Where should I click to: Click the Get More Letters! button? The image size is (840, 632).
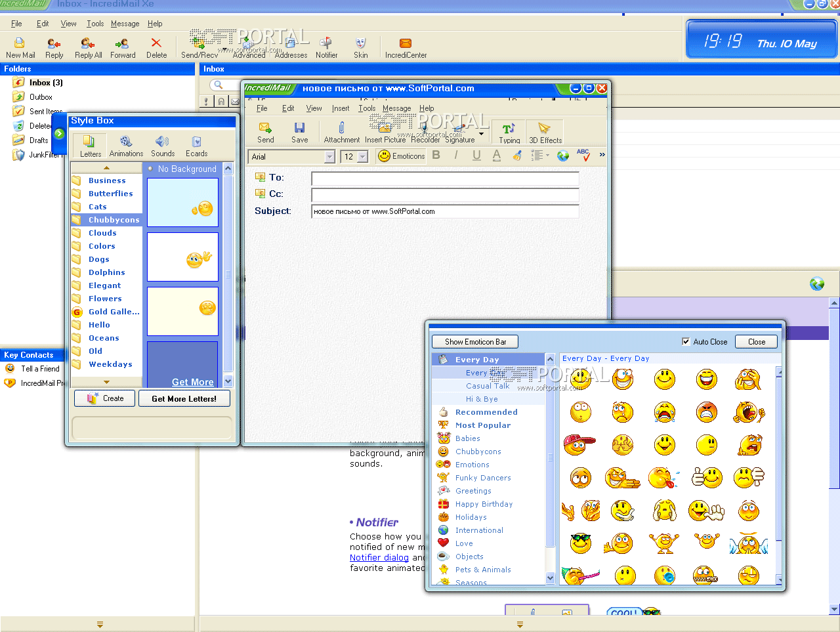coord(184,398)
